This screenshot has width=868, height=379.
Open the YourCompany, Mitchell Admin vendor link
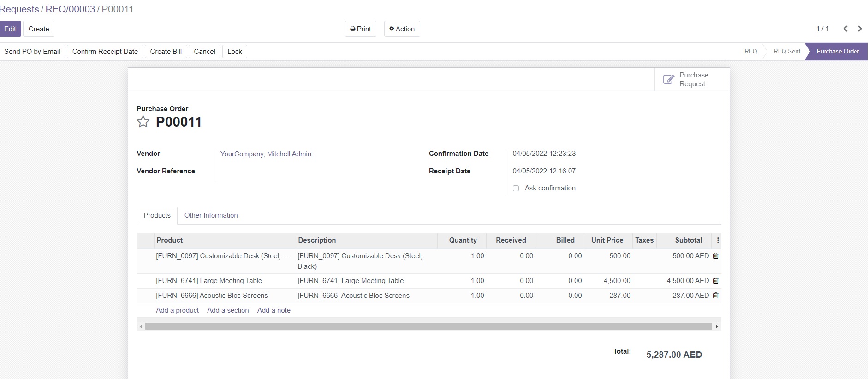point(266,154)
